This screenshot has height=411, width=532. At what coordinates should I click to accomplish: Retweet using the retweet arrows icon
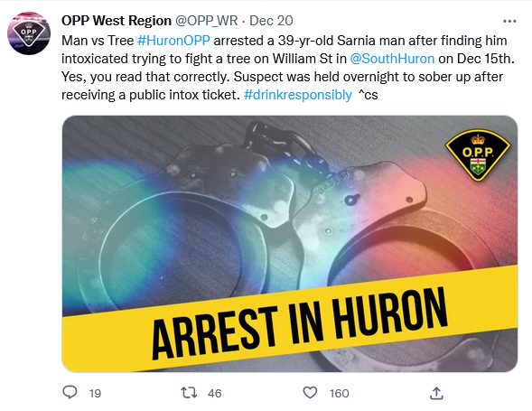(189, 393)
